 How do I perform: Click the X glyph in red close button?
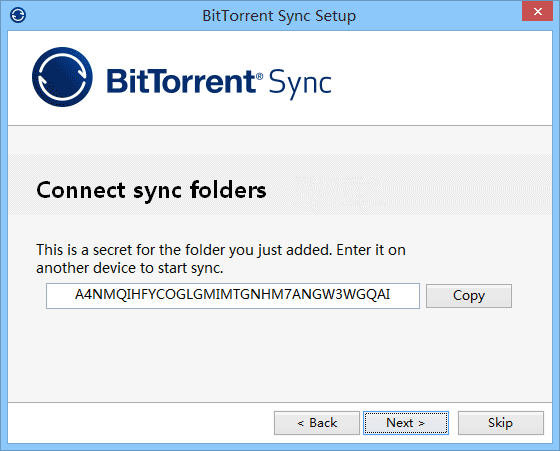point(538,11)
